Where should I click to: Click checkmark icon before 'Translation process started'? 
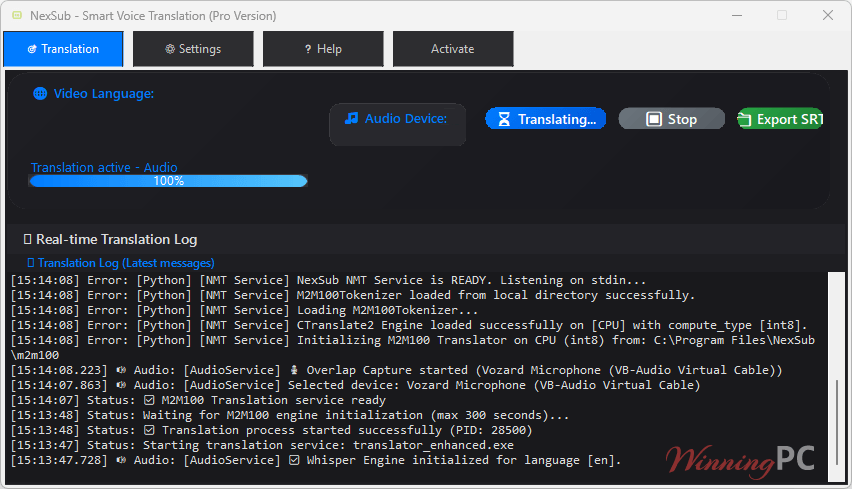pyautogui.click(x=149, y=430)
